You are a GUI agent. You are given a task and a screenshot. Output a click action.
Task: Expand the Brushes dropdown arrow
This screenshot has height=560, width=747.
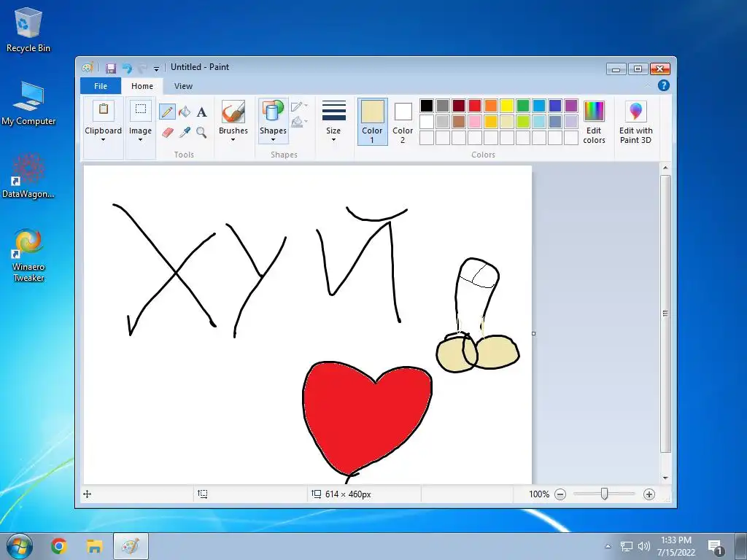coord(233,140)
